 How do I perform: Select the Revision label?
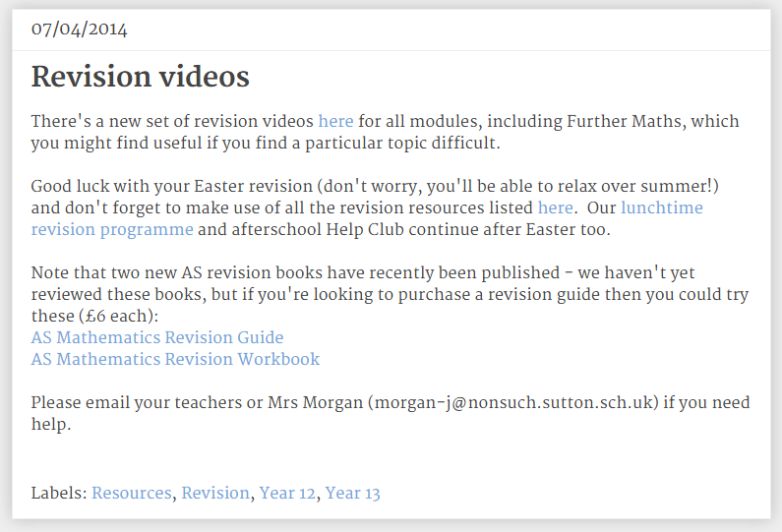tap(215, 493)
